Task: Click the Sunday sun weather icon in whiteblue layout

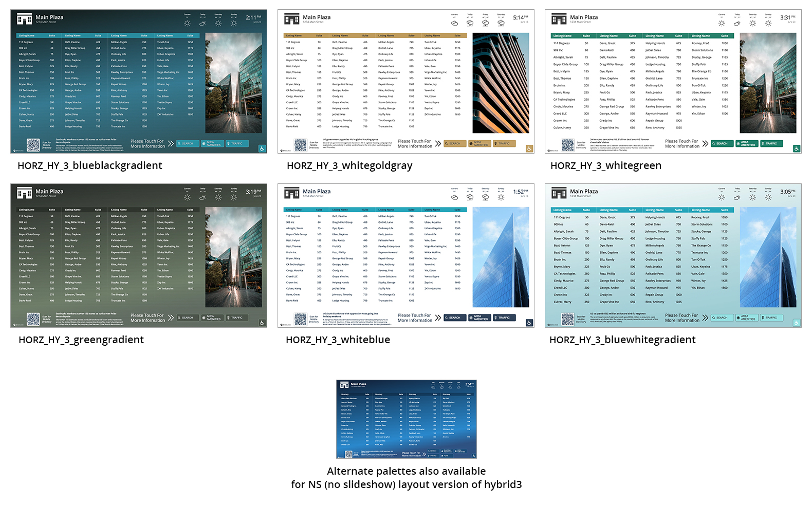Action: click(x=501, y=197)
